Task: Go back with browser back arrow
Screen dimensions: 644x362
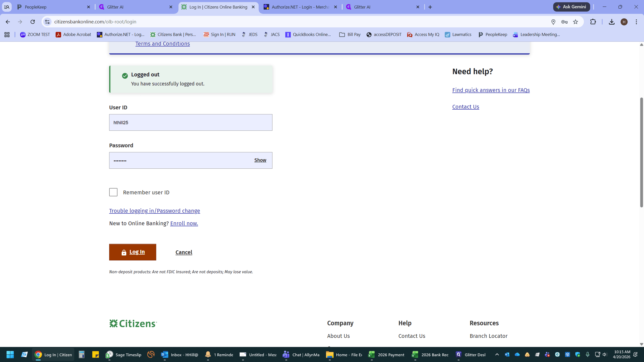Action: tap(8, 22)
